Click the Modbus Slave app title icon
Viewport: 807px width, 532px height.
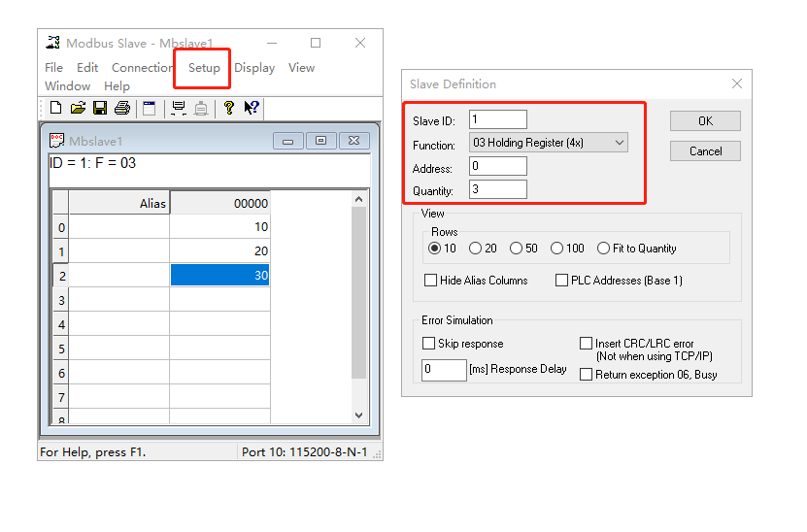(53, 43)
